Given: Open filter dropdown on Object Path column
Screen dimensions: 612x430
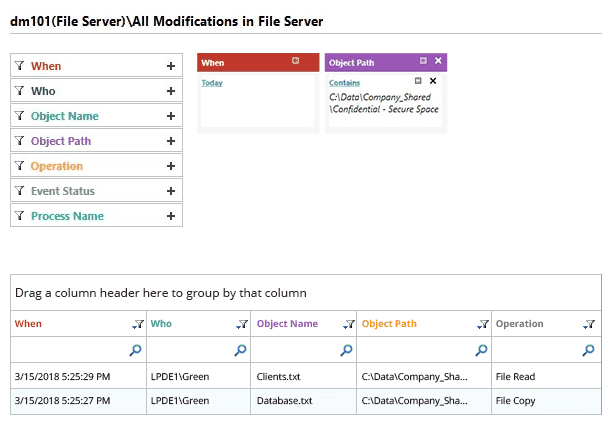Looking at the screenshot, I should pyautogui.click(x=483, y=324).
